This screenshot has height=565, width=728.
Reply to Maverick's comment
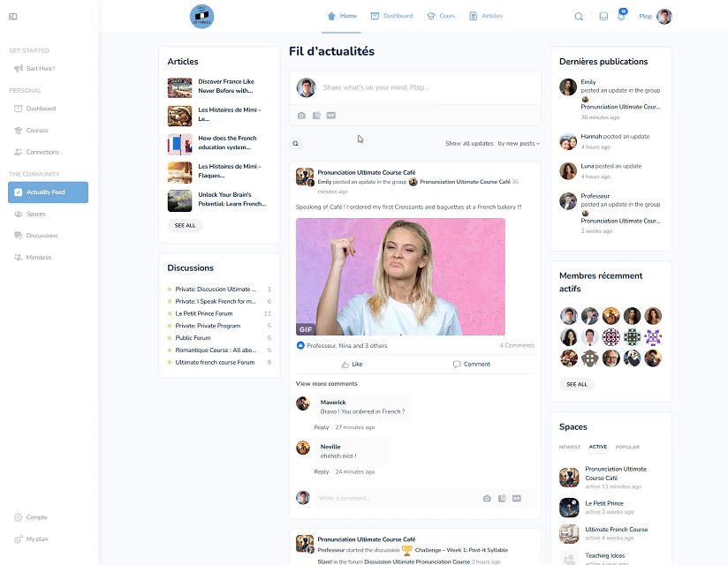[x=322, y=427]
